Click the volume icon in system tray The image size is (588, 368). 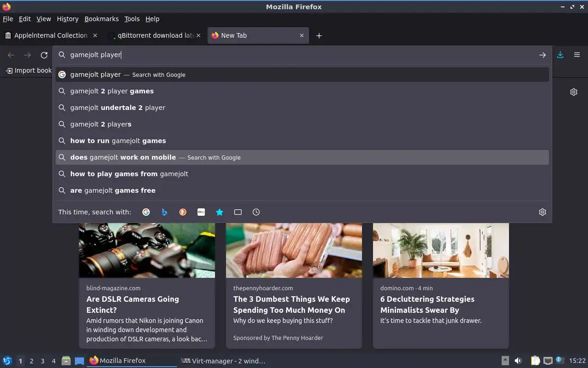click(x=518, y=361)
